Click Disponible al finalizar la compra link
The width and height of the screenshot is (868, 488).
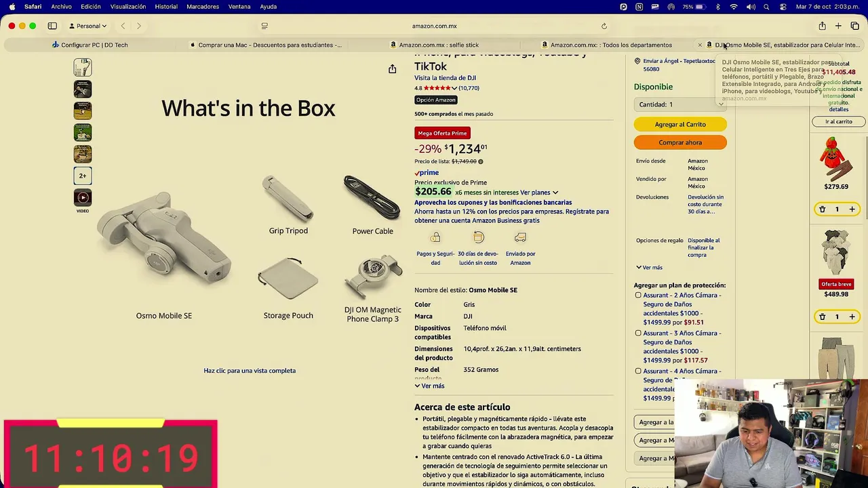[x=704, y=247]
